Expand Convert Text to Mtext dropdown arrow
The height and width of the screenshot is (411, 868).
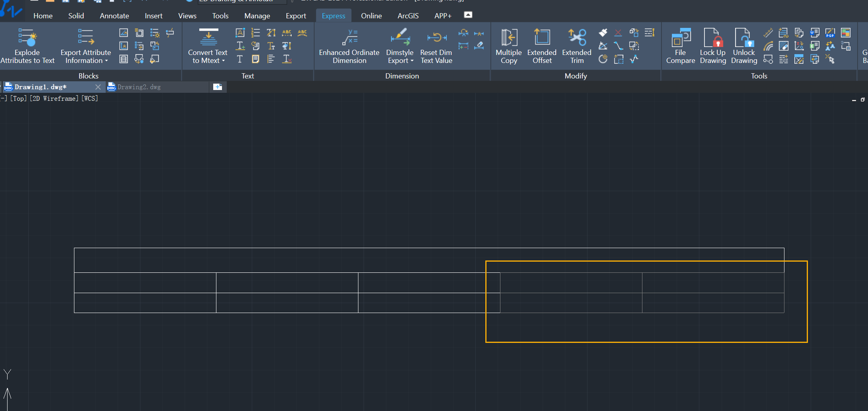(x=223, y=61)
